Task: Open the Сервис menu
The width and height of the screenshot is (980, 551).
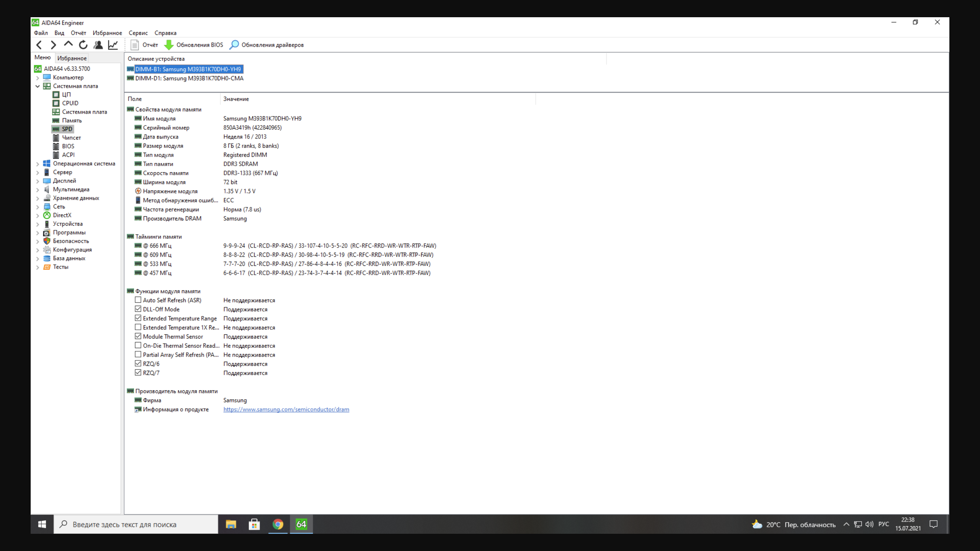Action: pyautogui.click(x=138, y=33)
